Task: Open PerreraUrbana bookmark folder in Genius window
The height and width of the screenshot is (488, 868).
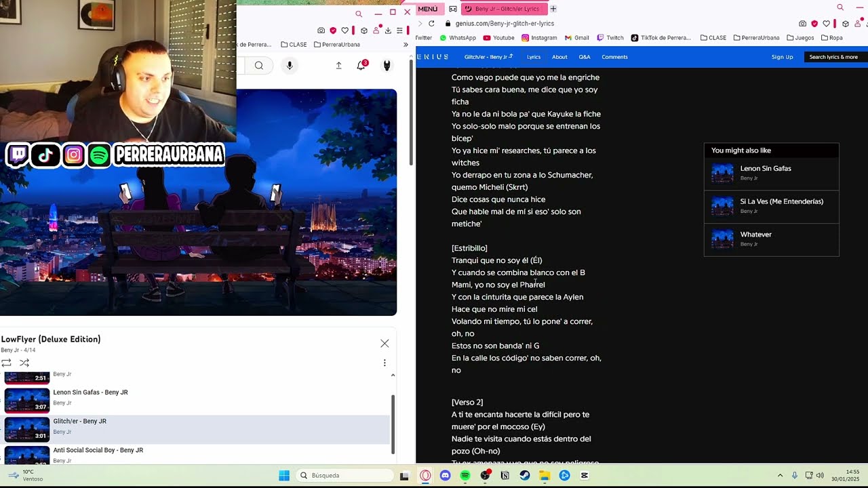Action: point(756,38)
